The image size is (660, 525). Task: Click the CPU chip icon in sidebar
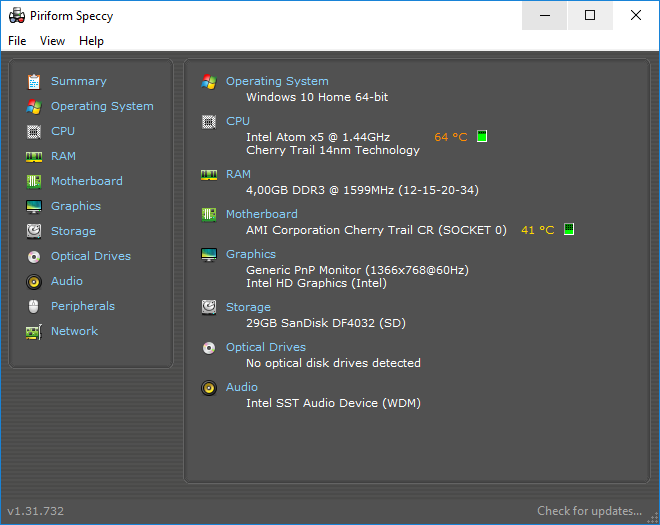coord(34,131)
